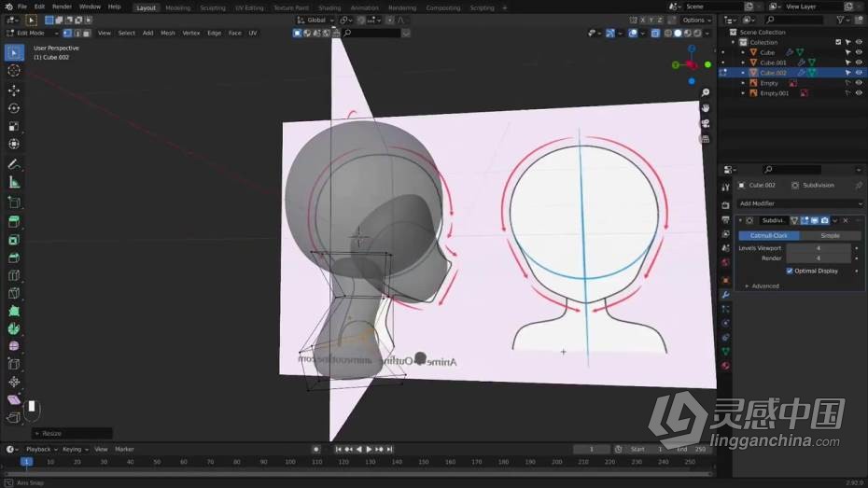
Task: Select Simple subdivision type button
Action: coord(830,236)
